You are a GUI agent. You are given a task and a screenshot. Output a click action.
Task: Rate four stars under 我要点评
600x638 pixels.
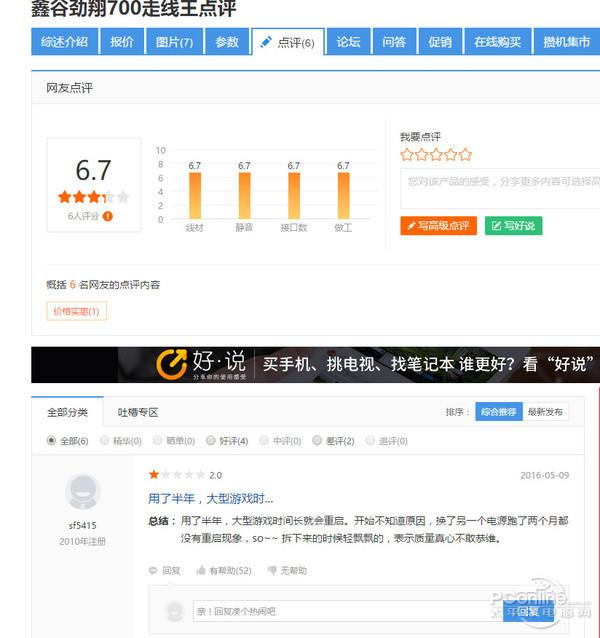click(451, 155)
